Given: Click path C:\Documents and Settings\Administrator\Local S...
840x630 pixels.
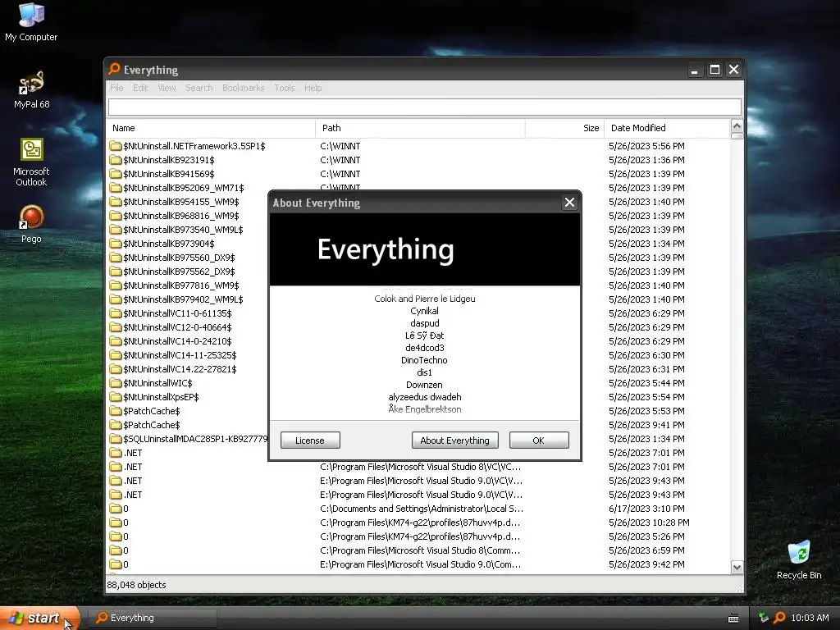Looking at the screenshot, I should [x=422, y=509].
